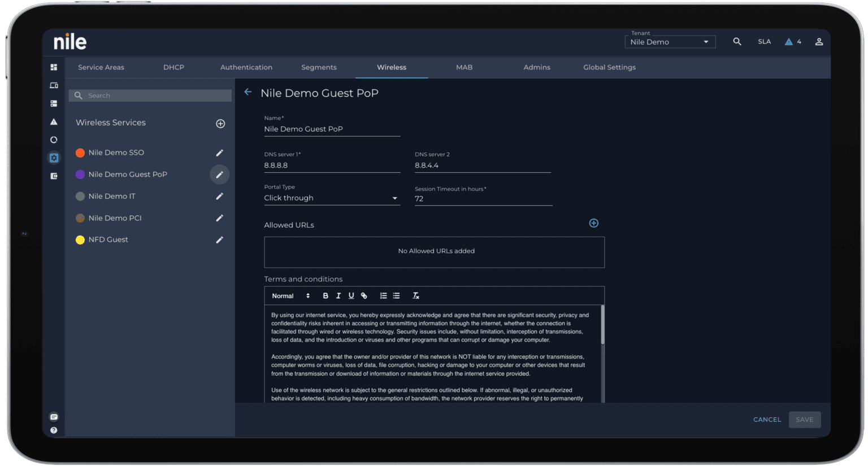Click the search magnifier icon in header
This screenshot has height=466, width=868.
click(737, 42)
